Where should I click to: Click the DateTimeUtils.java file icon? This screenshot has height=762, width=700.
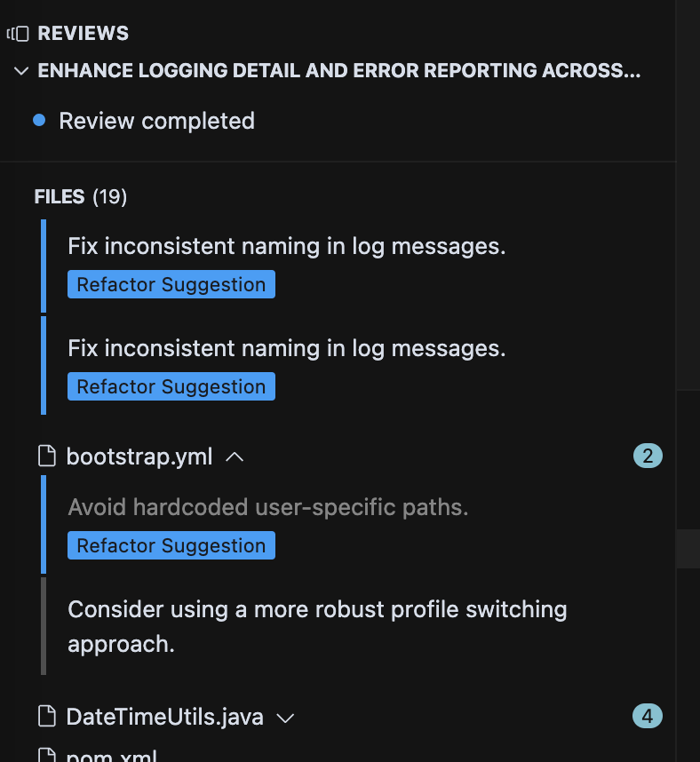click(x=47, y=717)
